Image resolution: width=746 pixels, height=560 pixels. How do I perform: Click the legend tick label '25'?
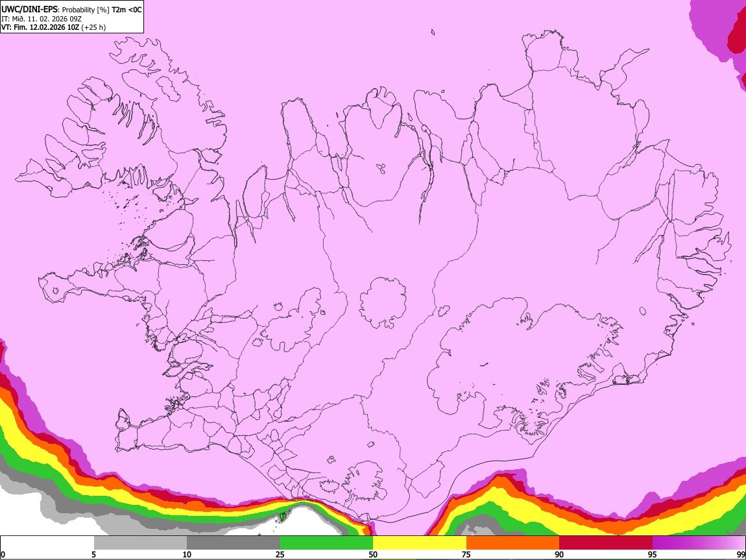[x=280, y=554]
